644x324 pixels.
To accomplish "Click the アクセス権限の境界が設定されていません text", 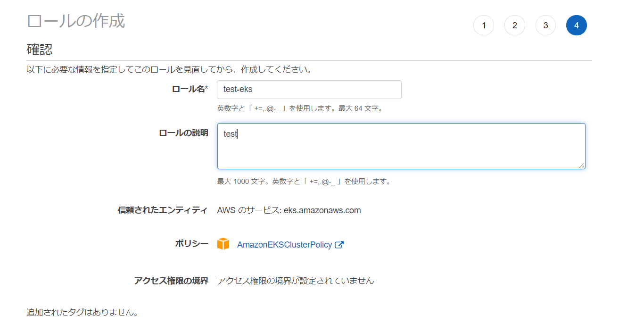I will pos(296,281).
